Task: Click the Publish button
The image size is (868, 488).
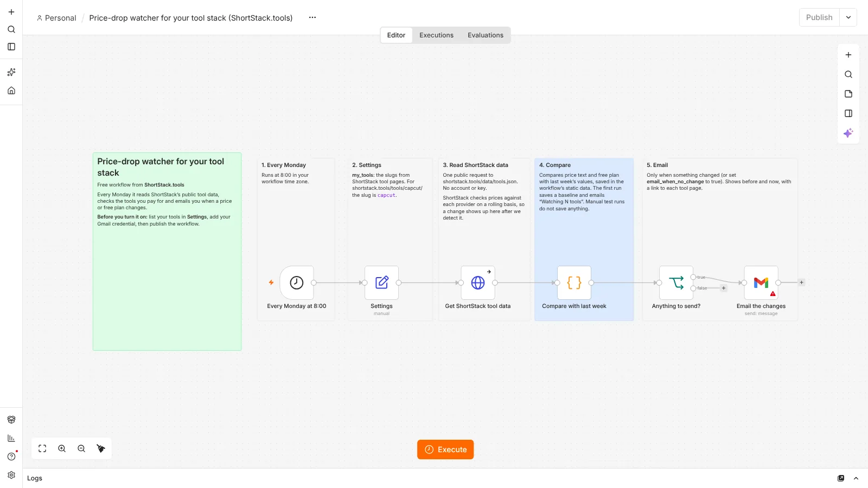Action: click(x=819, y=17)
